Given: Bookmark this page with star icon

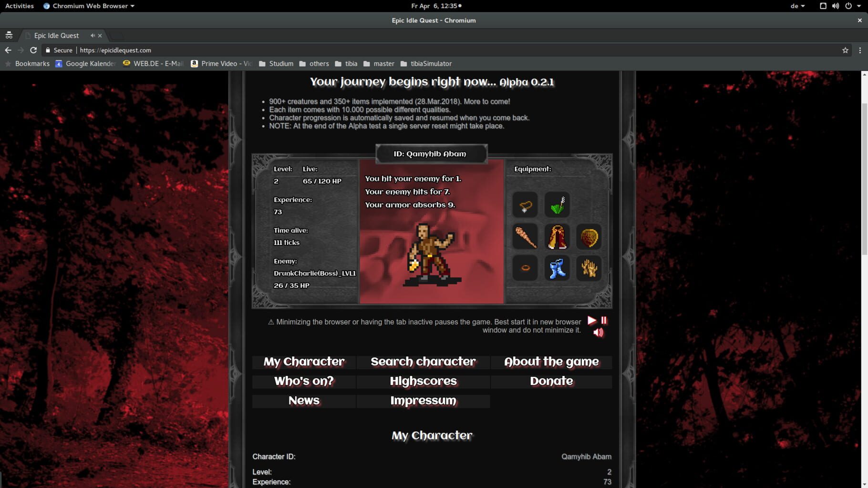Looking at the screenshot, I should (845, 50).
